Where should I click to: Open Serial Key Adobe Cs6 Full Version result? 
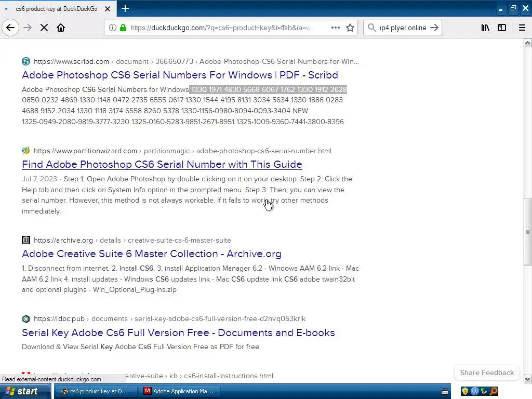coord(178,332)
